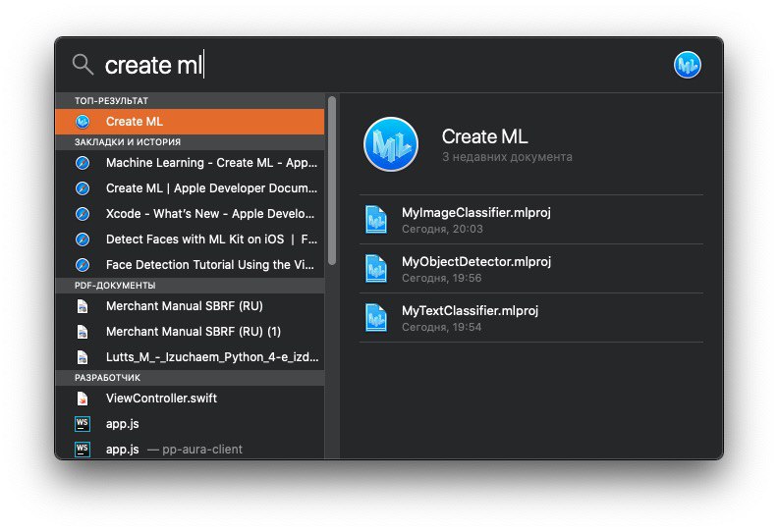This screenshot has height=532, width=778.
Task: Click the magnifying glass search icon
Action: point(83,65)
